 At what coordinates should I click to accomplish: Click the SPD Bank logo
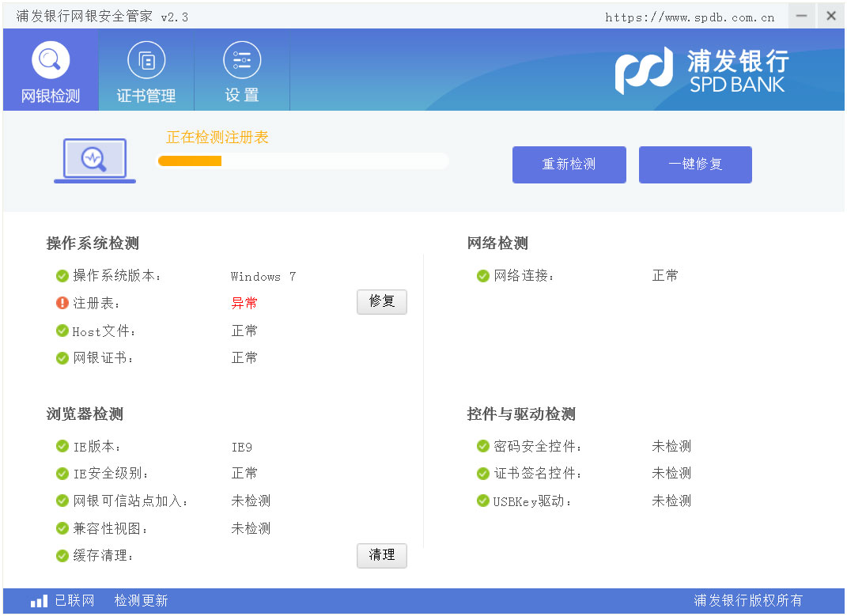(x=702, y=71)
